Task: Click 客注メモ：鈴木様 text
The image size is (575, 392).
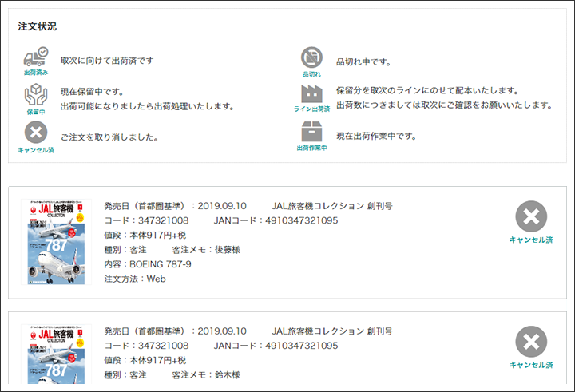Action: pyautogui.click(x=206, y=374)
